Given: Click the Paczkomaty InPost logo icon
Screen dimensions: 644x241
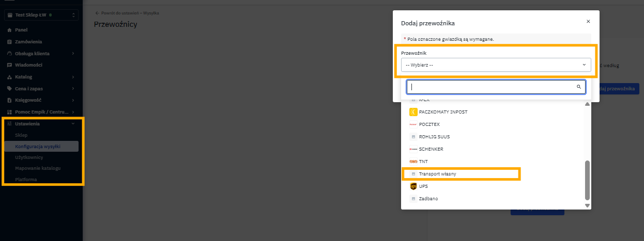Looking at the screenshot, I should 413,112.
